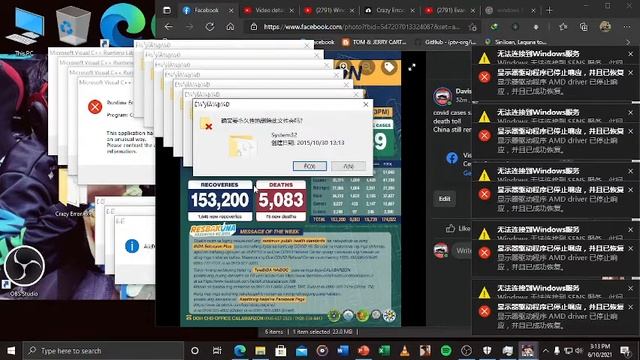Enter fullscreen for the Facebook photo
The height and width of the screenshot is (360, 640).
412,67
